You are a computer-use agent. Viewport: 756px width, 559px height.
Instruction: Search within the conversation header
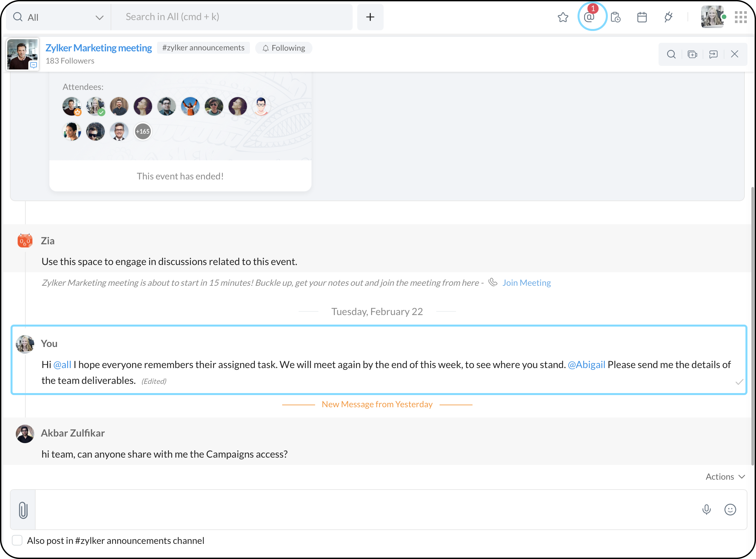click(x=671, y=54)
